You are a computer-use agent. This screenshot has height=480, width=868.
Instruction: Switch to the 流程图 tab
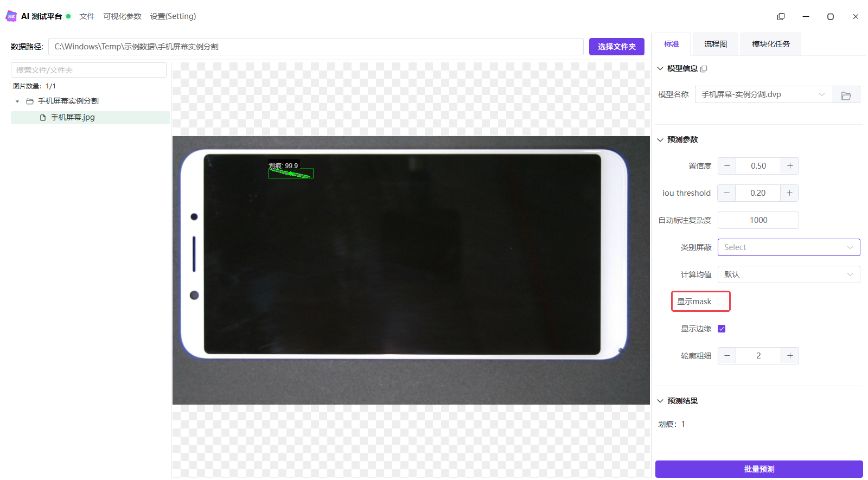716,44
